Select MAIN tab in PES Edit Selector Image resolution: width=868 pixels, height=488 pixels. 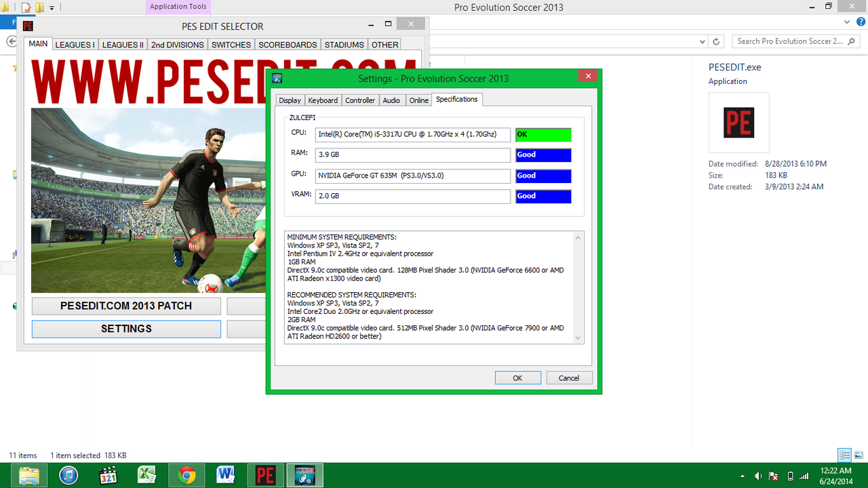38,43
